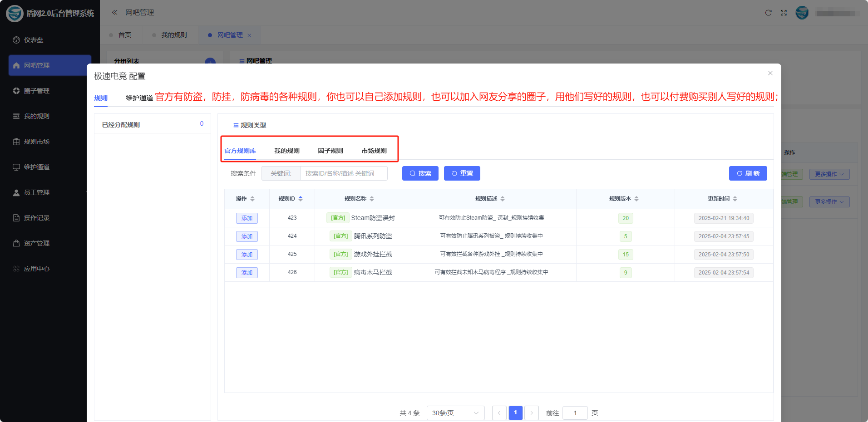Sort table by 更新时间 column

click(x=735, y=199)
